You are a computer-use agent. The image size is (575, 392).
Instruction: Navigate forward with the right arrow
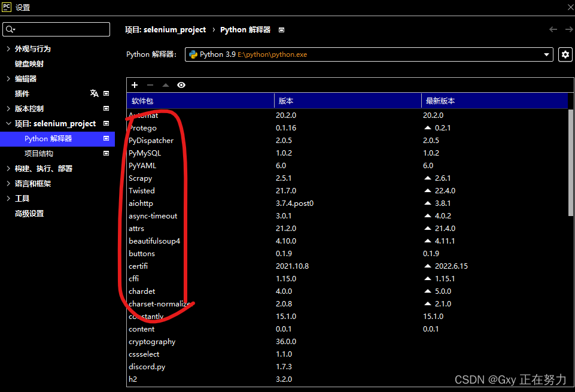click(569, 29)
